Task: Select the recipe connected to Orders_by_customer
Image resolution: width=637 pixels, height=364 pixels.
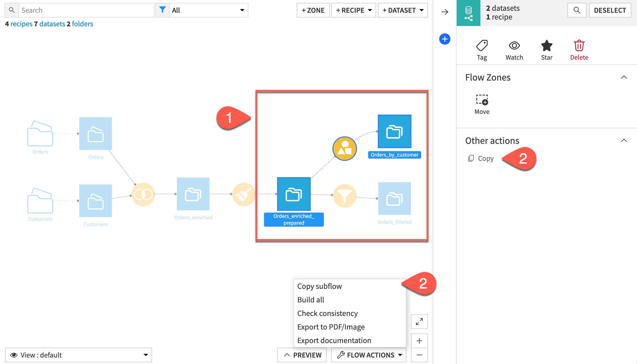Action: [344, 148]
